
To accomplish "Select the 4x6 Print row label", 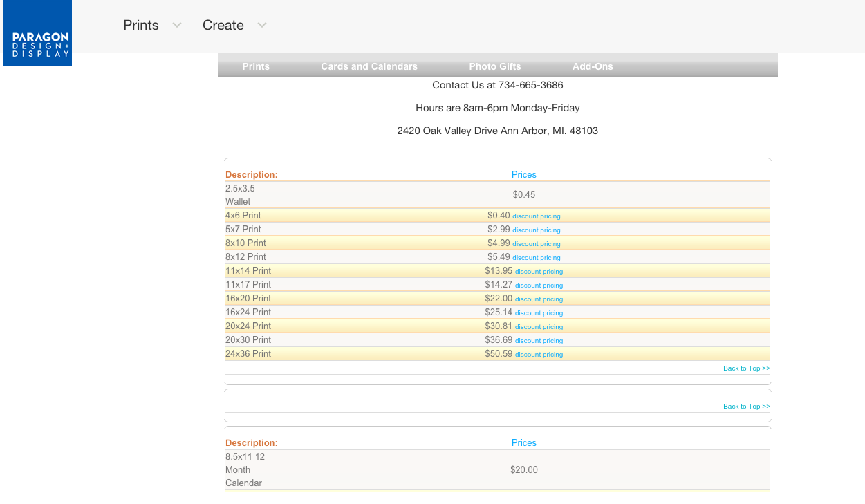I will (243, 216).
